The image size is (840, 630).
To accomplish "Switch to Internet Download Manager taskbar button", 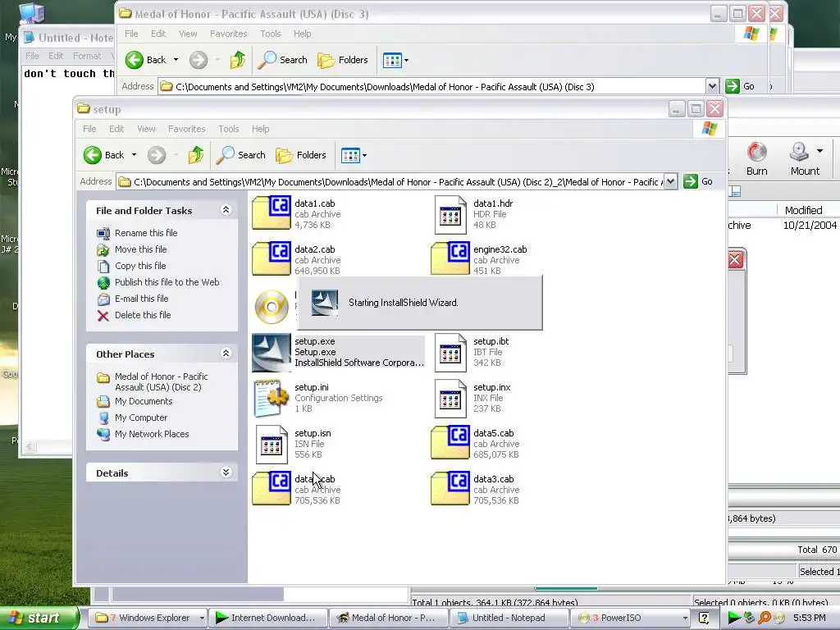I will point(268,618).
